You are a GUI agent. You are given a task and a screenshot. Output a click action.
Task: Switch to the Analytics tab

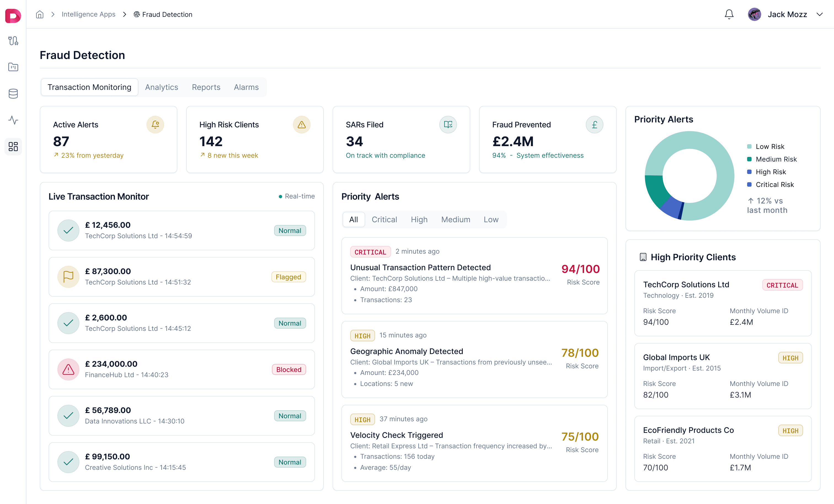click(161, 87)
